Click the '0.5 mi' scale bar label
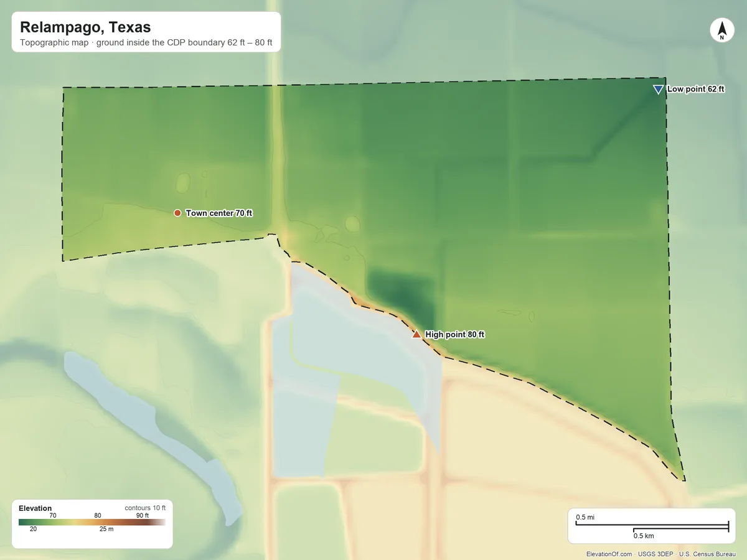Viewport: 747px width, 560px height. (585, 518)
